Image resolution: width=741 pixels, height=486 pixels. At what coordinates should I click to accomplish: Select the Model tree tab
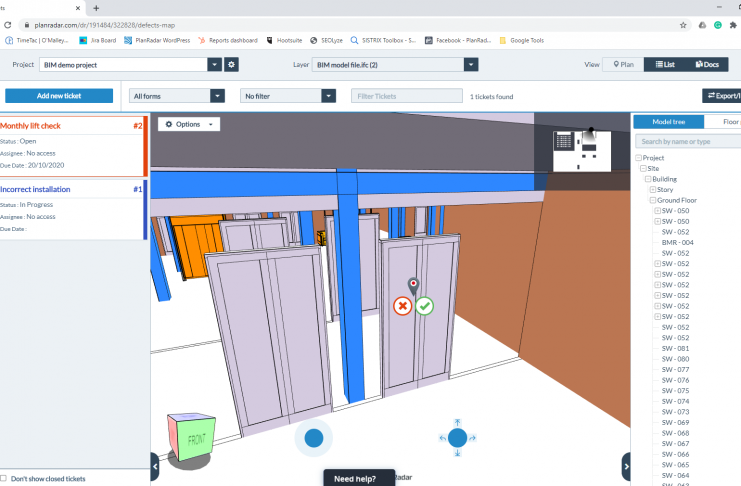pos(668,121)
